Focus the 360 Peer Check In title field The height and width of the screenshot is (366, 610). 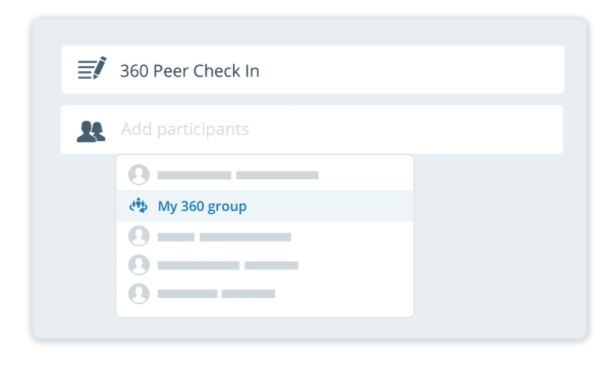point(313,70)
